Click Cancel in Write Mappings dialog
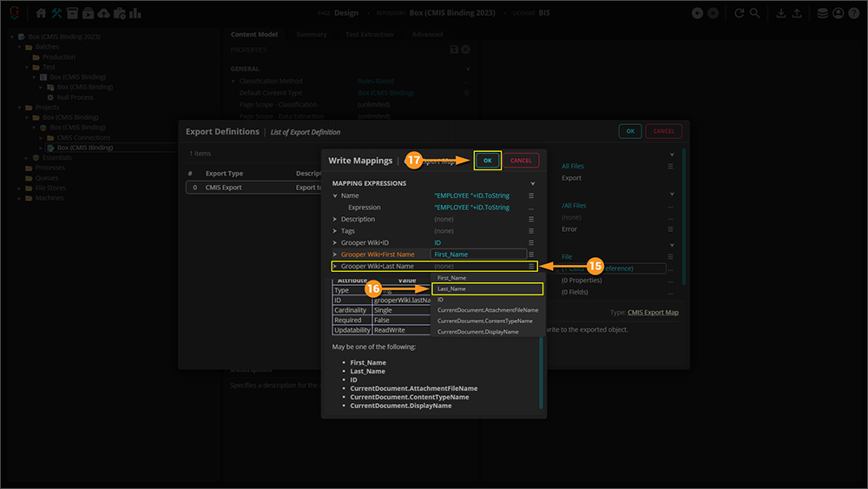 pyautogui.click(x=521, y=161)
